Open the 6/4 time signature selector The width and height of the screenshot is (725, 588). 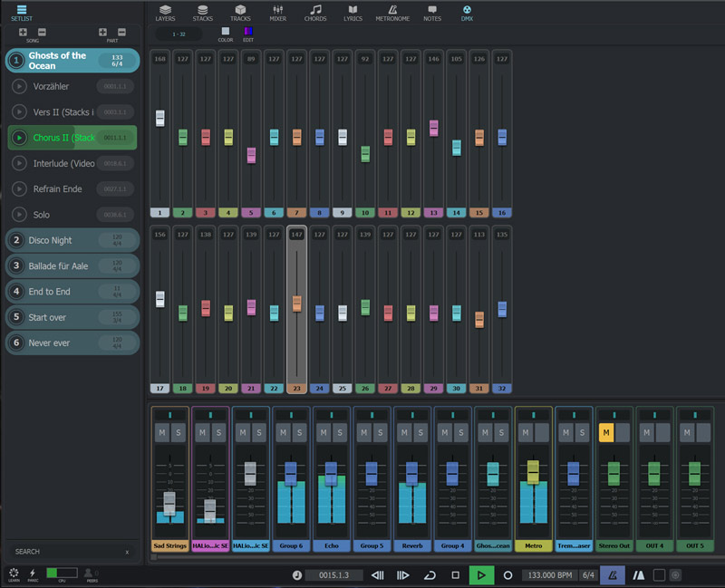pyautogui.click(x=590, y=574)
